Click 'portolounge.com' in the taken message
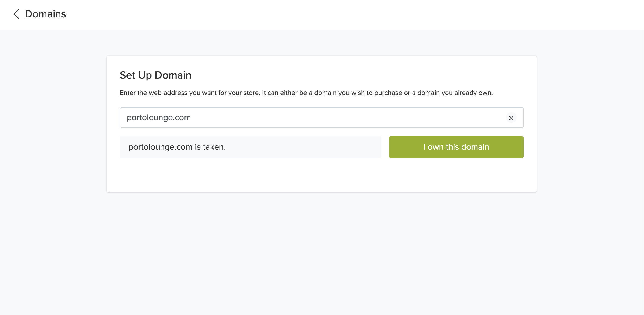This screenshot has width=644, height=315. click(x=160, y=147)
